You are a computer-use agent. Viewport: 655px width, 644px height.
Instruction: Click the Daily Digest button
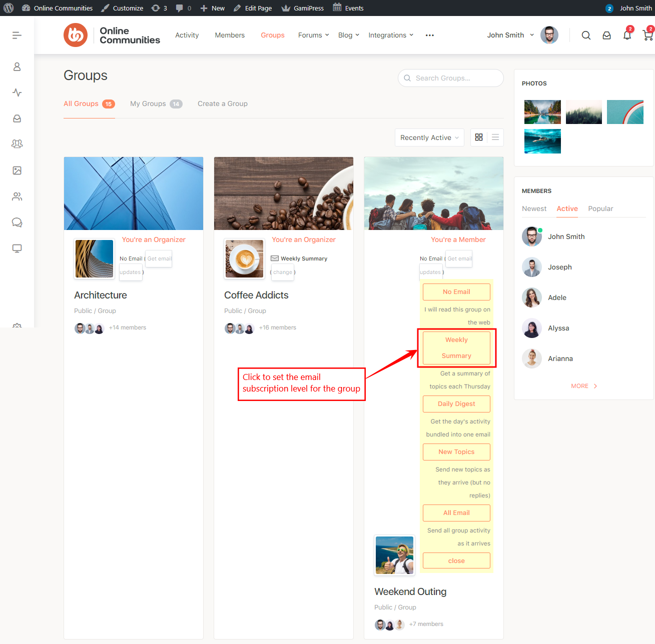[x=456, y=403]
